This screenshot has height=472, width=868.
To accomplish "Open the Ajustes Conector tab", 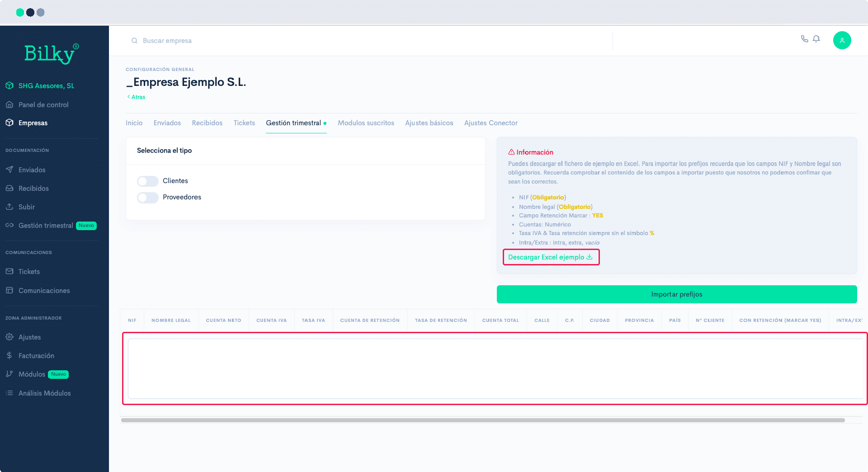I will point(491,123).
